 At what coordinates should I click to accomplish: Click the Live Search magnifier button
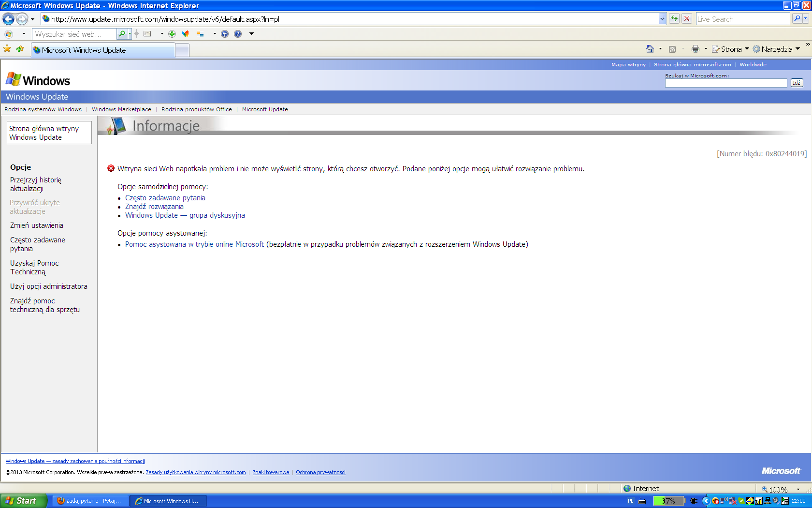tap(797, 19)
